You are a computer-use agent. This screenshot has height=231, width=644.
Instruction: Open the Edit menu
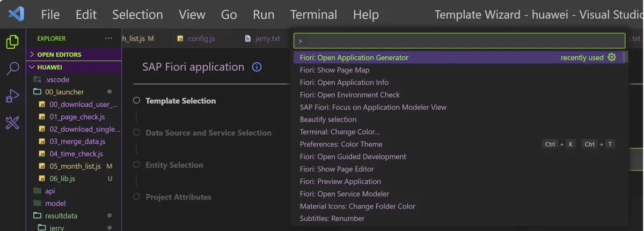coord(86,14)
